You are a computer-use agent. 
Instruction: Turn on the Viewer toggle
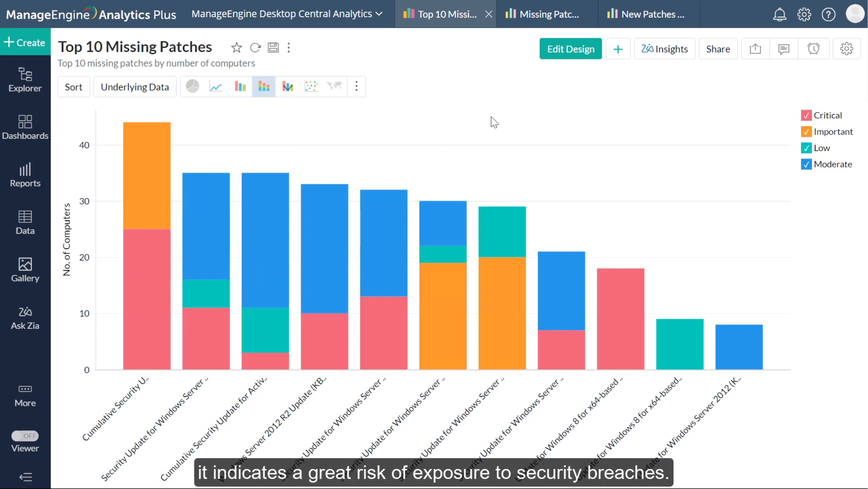pyautogui.click(x=25, y=436)
